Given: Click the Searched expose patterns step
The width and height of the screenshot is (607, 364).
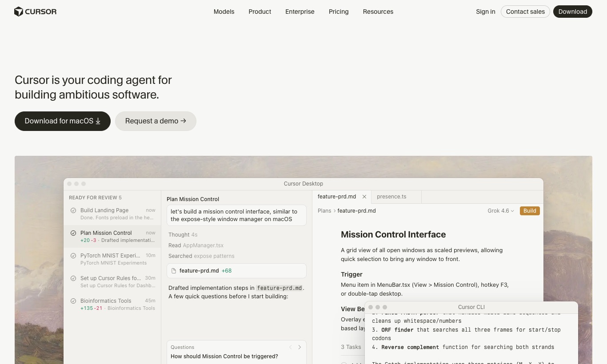Looking at the screenshot, I should click(201, 256).
